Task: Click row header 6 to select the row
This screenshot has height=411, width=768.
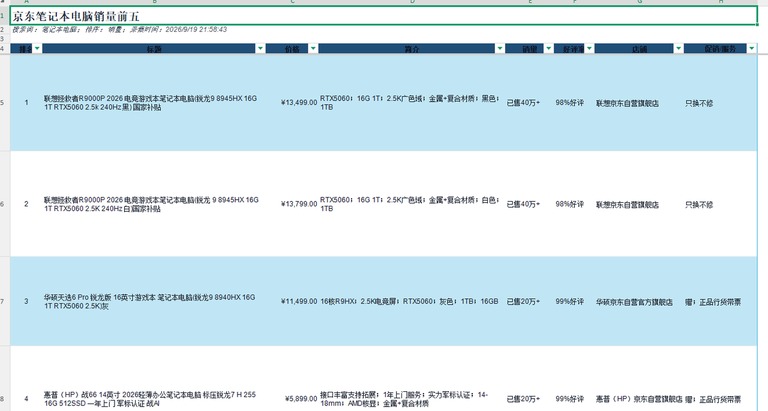Action: [4, 204]
